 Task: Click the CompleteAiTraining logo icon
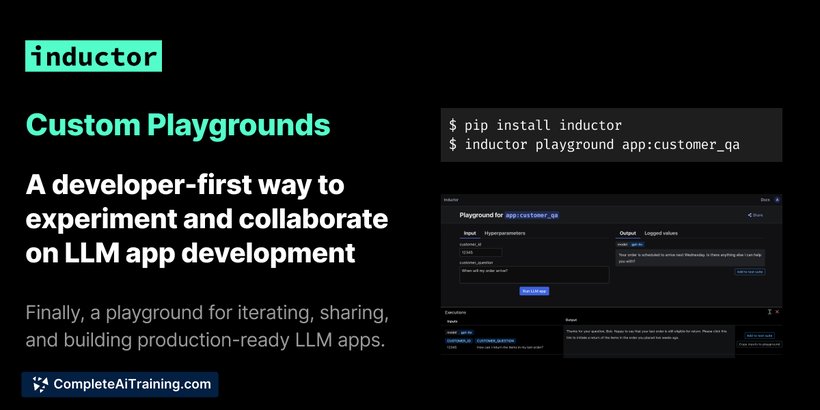pos(40,384)
